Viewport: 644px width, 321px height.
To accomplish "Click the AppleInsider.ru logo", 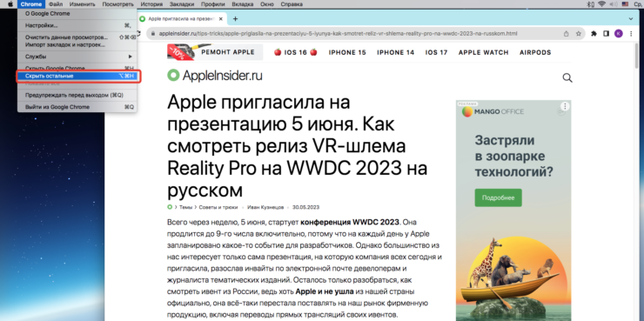I will coord(215,76).
